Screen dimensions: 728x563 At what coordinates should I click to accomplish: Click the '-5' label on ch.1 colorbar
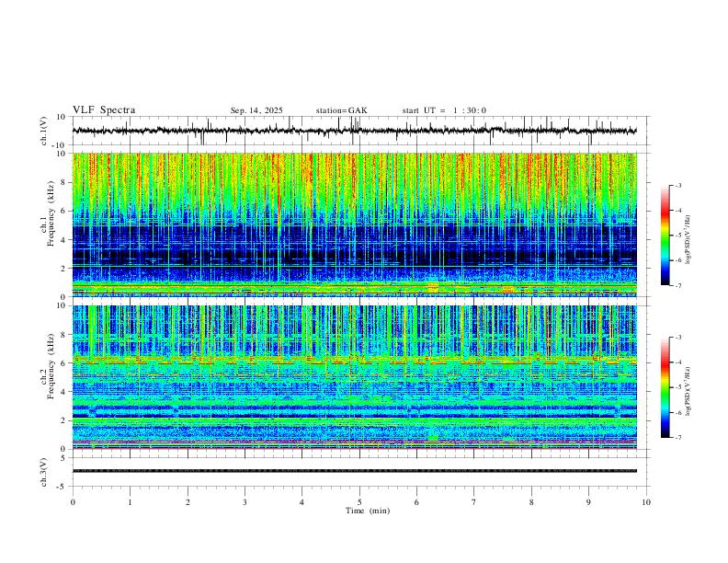tap(677, 236)
